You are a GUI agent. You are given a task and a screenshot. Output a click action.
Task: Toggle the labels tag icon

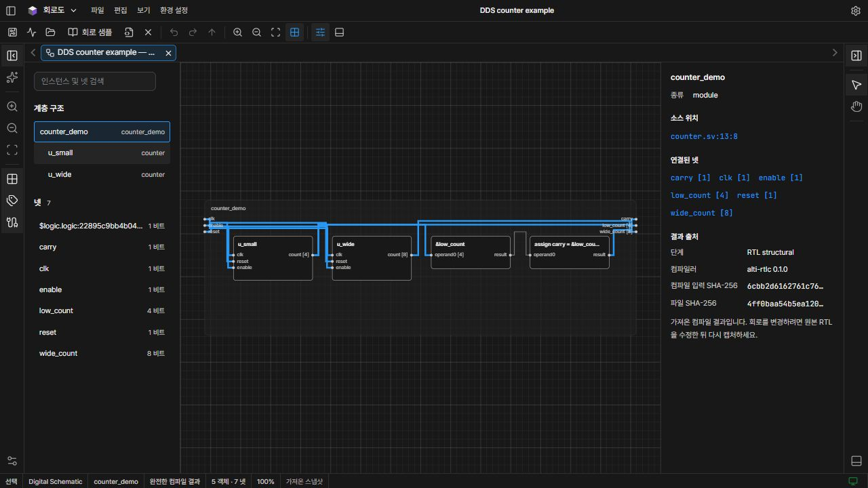[x=12, y=201]
